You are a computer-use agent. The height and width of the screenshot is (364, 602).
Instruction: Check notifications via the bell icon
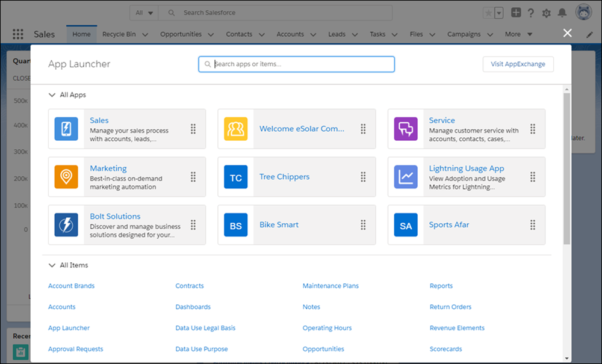point(562,12)
